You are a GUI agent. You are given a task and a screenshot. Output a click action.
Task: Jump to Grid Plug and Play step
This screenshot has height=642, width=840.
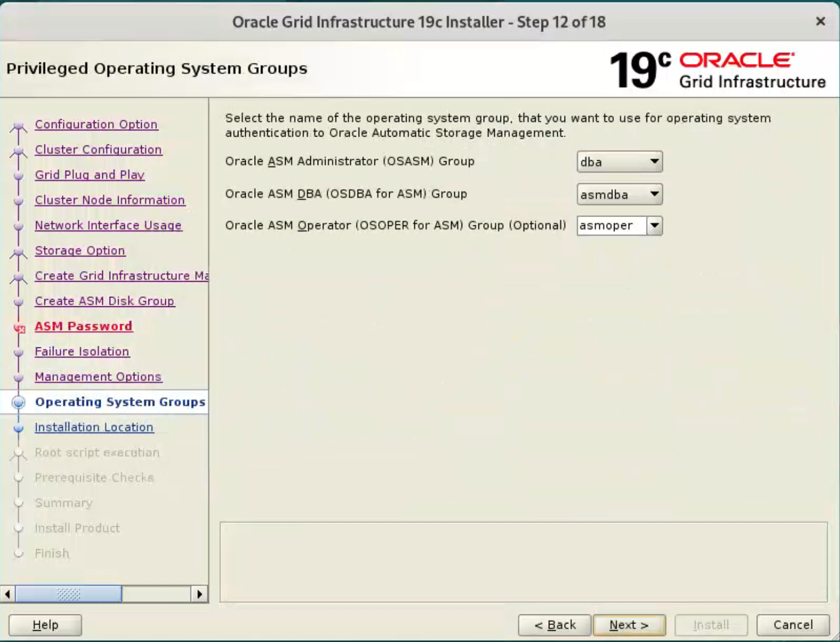click(x=90, y=175)
